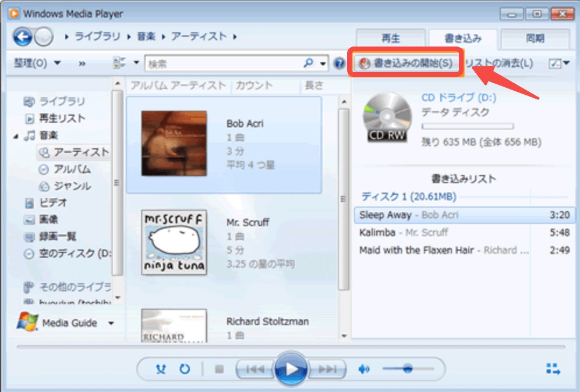This screenshot has width=580, height=392.
Task: Select the Richard Stoltzman album thumbnail
Action: click(x=174, y=326)
